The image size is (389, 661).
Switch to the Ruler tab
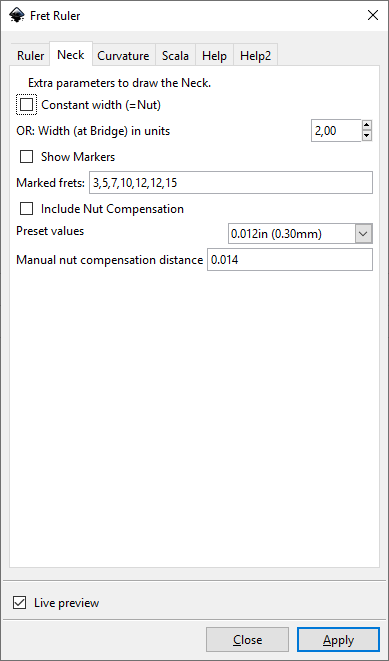(30, 56)
